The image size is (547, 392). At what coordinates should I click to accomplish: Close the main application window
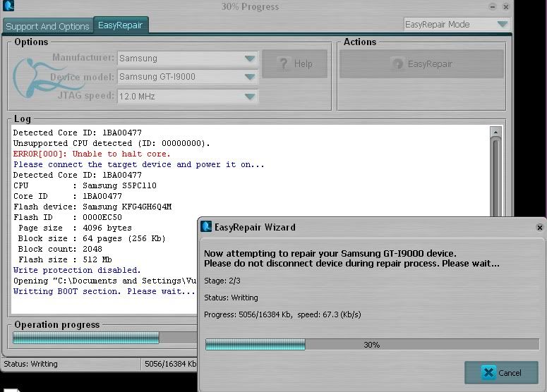click(506, 6)
